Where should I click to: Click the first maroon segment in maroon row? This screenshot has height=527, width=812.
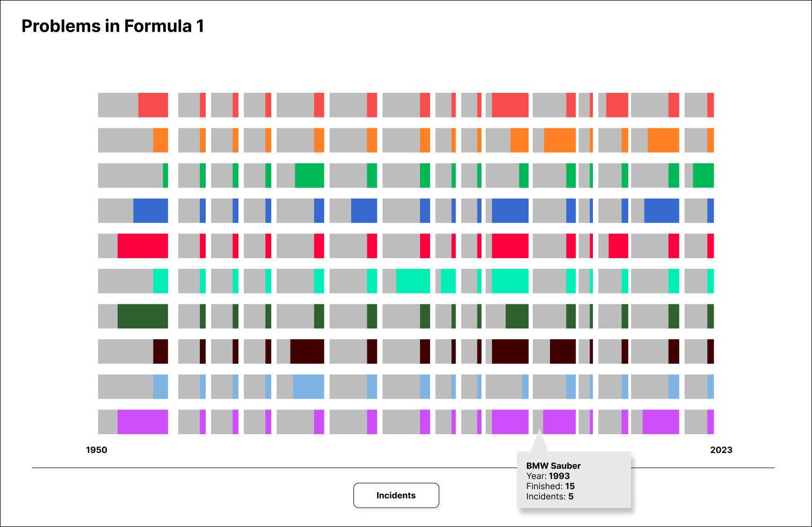coord(160,352)
